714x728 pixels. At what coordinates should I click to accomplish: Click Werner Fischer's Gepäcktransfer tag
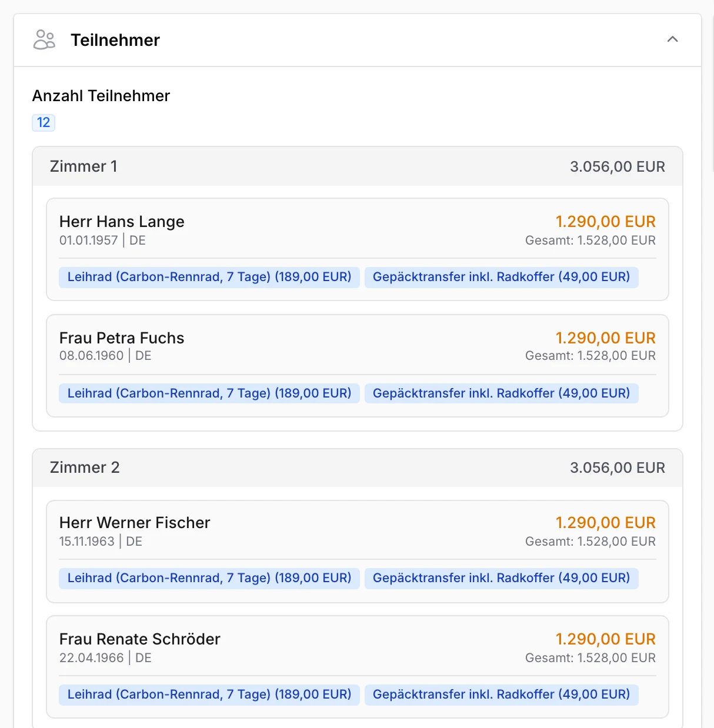501,578
